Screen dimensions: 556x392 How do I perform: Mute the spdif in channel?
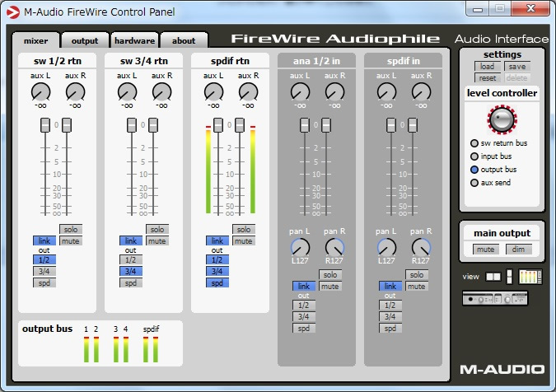click(x=417, y=286)
